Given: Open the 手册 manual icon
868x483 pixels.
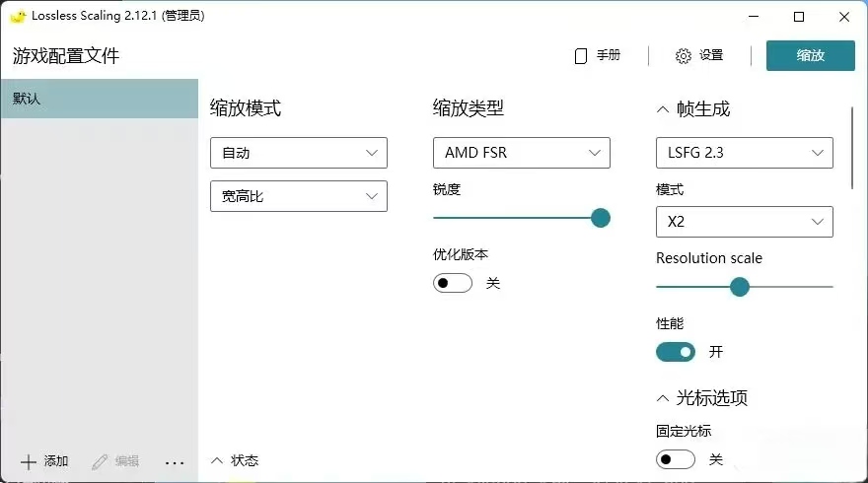Looking at the screenshot, I should click(x=581, y=56).
